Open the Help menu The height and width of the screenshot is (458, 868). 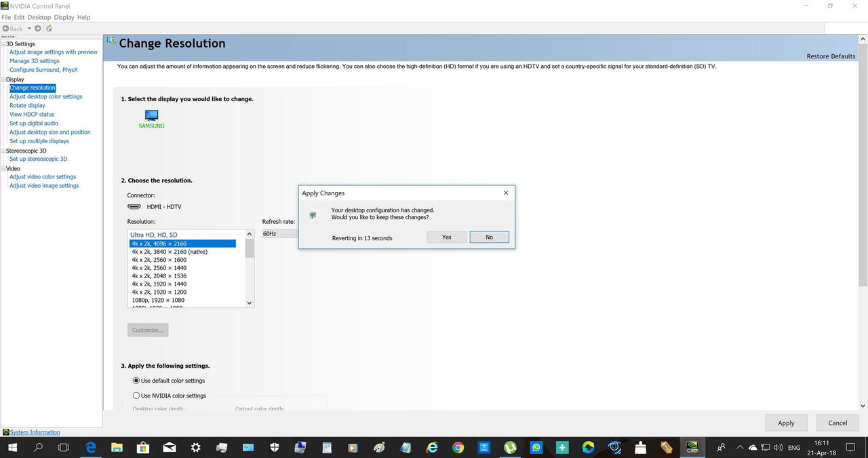tap(83, 17)
